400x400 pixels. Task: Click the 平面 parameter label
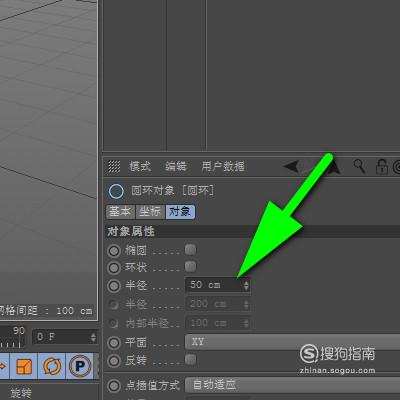coord(135,342)
